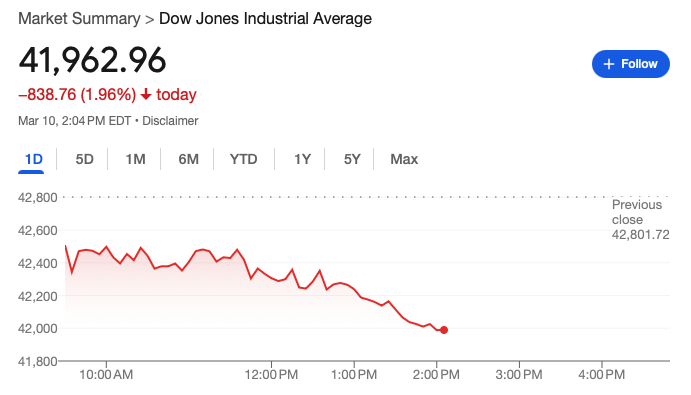Screen dimensions: 691x395
Task: Click the red current-price dot on chart
Action: click(x=444, y=330)
